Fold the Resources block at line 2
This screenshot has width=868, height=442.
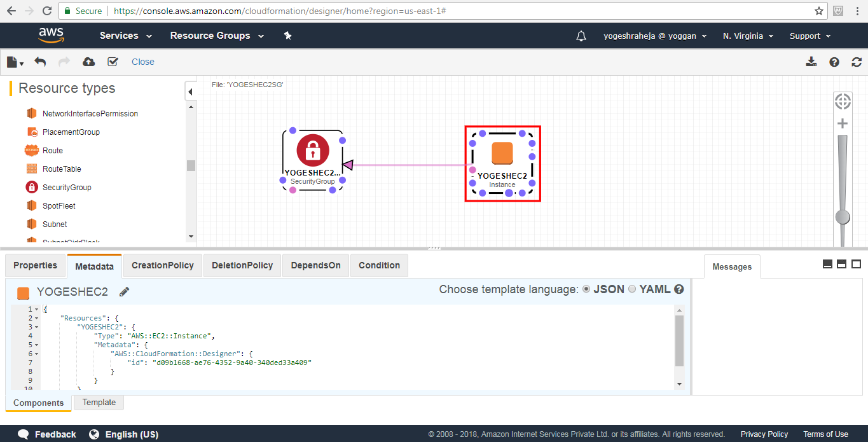[x=36, y=319]
